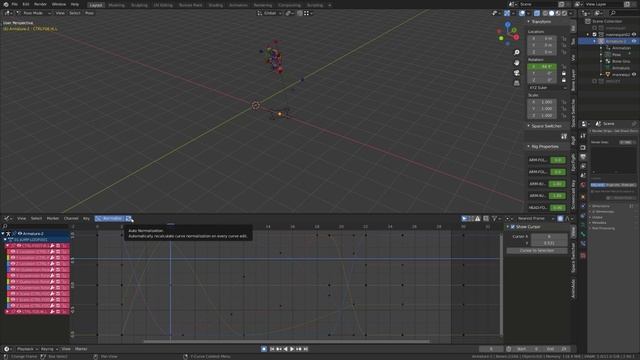Image resolution: width=640 pixels, height=360 pixels.
Task: Select solid viewport shading icon
Action: 551,13
